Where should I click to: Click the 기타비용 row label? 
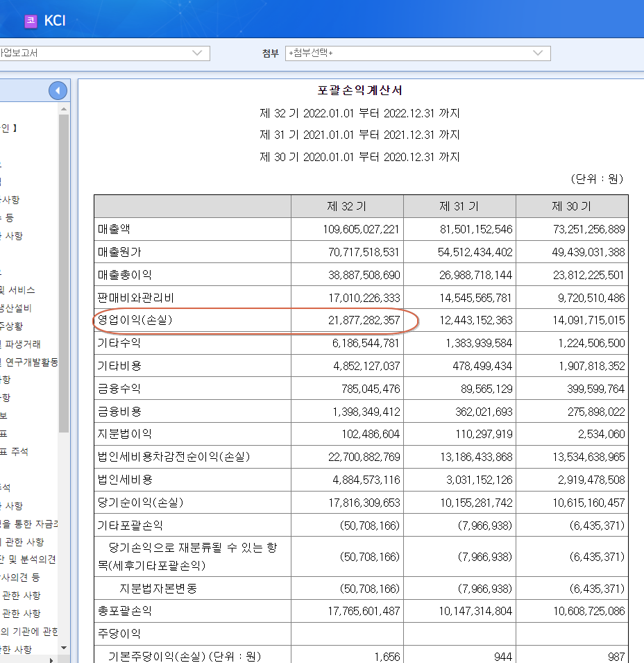119,366
